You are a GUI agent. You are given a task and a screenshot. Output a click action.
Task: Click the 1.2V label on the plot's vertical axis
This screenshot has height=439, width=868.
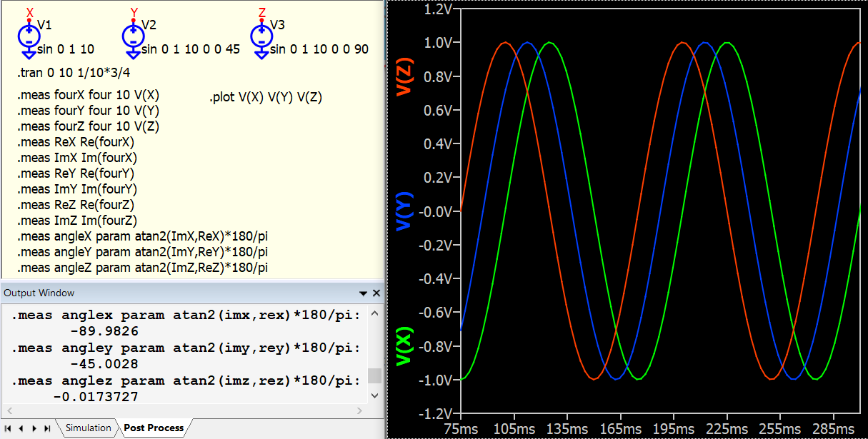coord(439,9)
